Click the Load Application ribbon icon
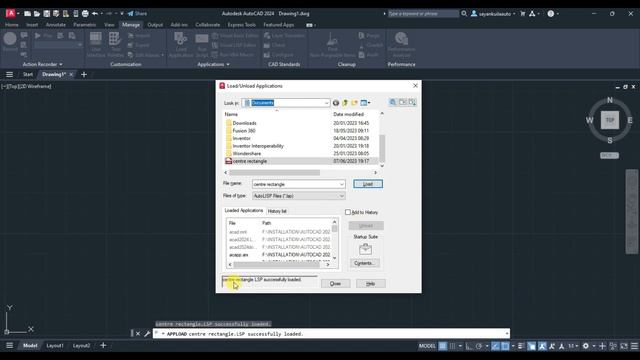This screenshot has height=360, width=640. coord(181,45)
